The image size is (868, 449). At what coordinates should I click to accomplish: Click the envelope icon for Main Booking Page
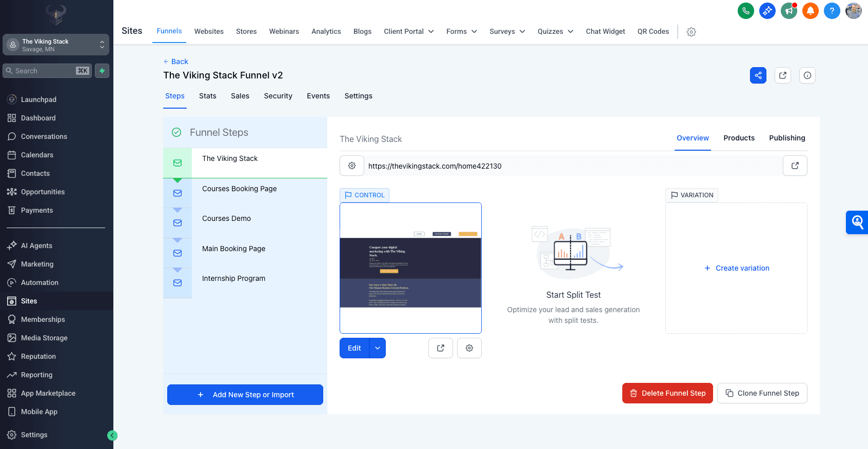(x=177, y=253)
